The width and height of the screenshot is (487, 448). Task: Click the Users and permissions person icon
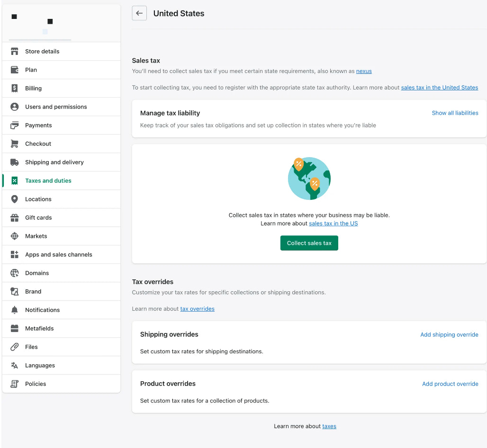(x=15, y=107)
